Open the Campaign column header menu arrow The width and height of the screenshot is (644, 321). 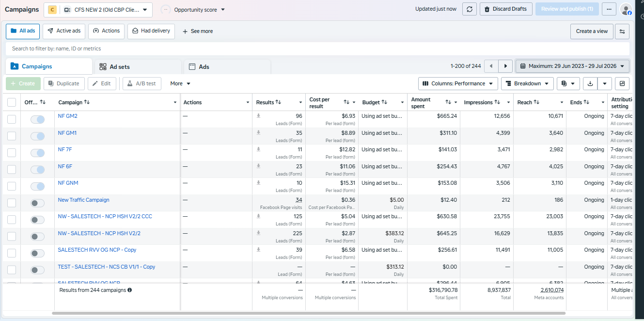pyautogui.click(x=175, y=102)
